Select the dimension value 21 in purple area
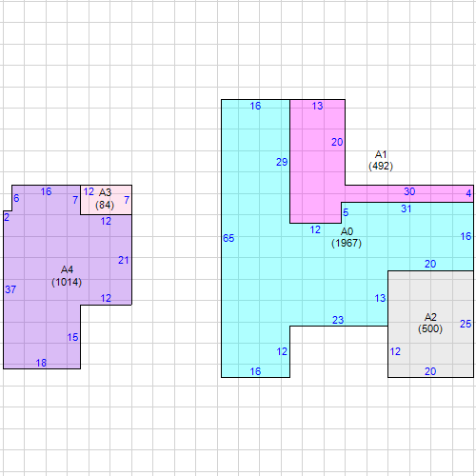 click(x=124, y=260)
